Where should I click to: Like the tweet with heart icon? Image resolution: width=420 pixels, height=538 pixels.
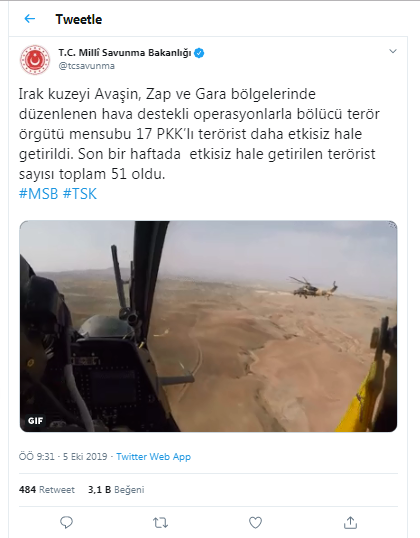tap(255, 523)
